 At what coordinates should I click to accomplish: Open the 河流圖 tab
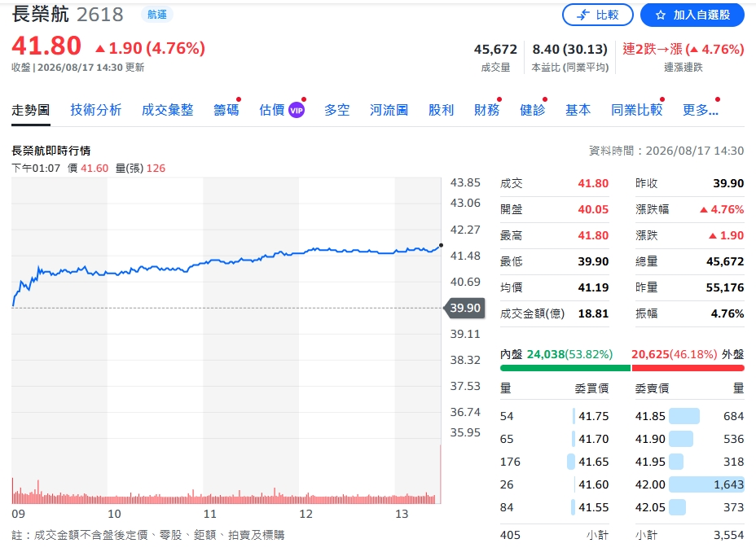(389, 110)
